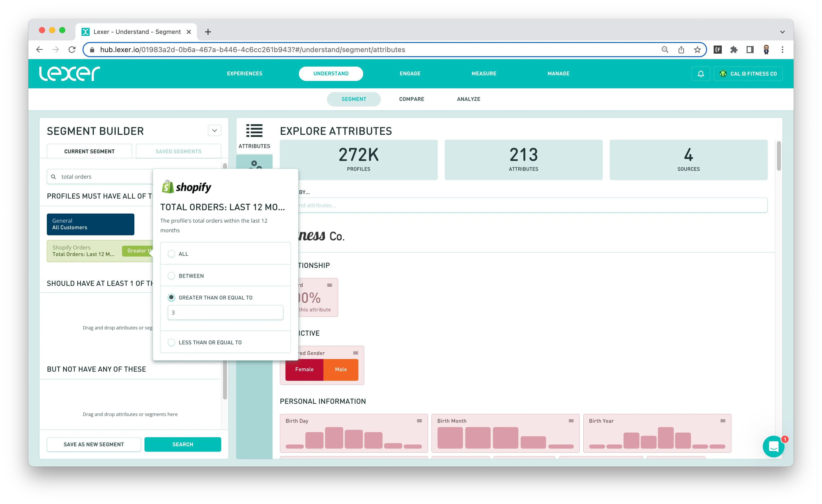Select LESS THAN OR EQUAL TO option
The height and width of the screenshot is (504, 822).
pyautogui.click(x=172, y=342)
